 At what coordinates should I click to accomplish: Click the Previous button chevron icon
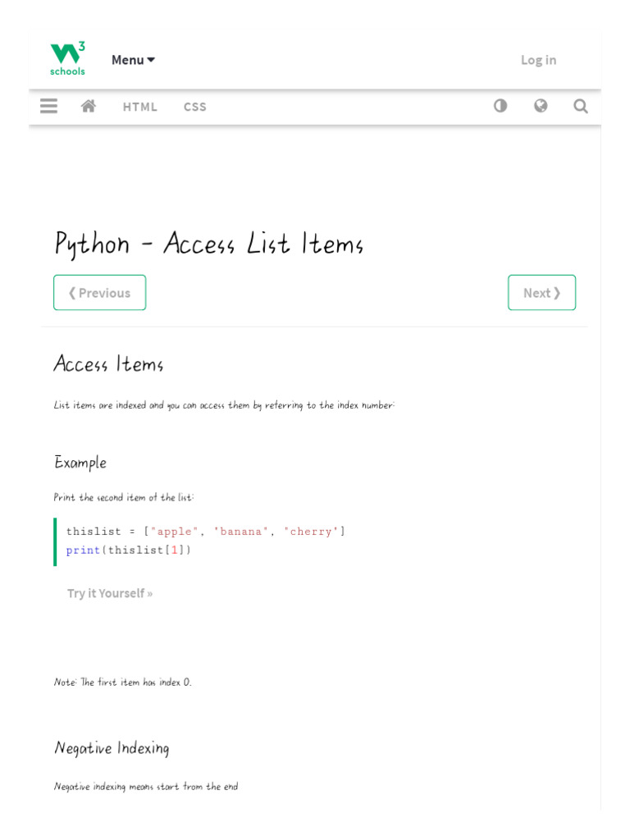[x=72, y=293]
